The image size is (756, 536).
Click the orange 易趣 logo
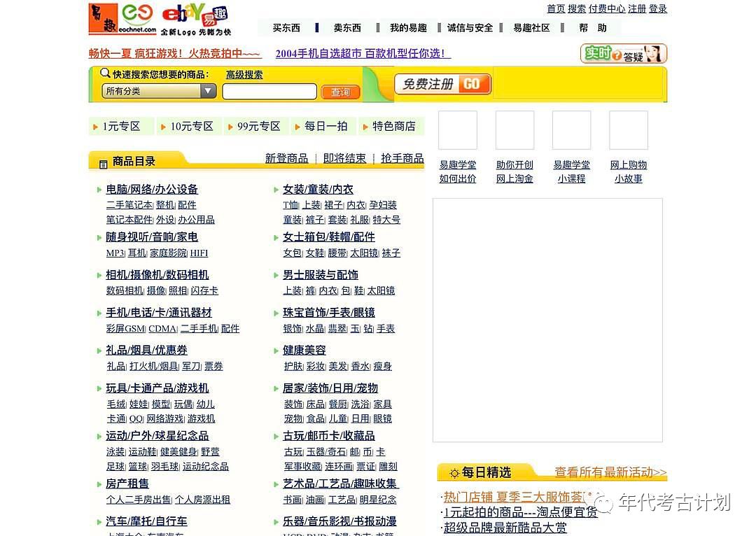(103, 19)
